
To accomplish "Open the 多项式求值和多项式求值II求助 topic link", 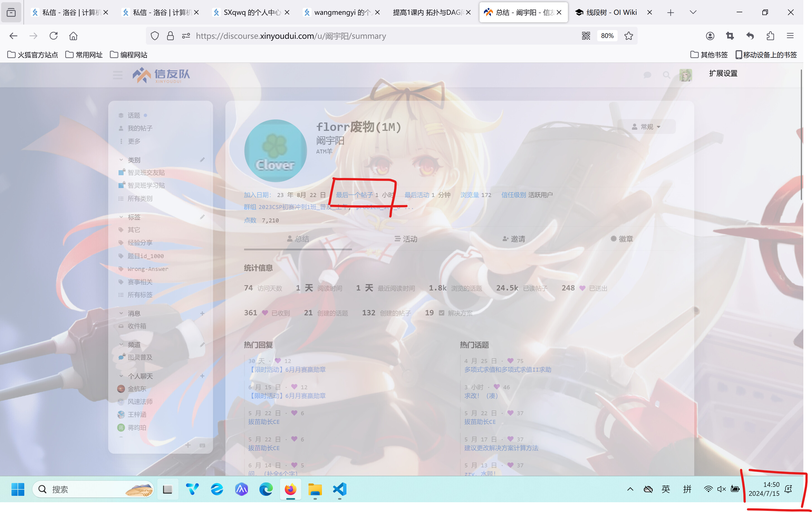I will pos(507,369).
